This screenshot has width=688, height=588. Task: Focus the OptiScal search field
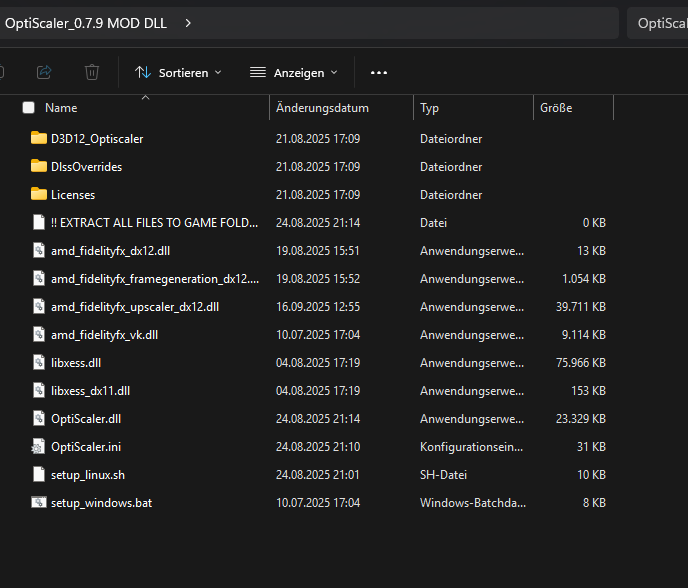pos(657,23)
